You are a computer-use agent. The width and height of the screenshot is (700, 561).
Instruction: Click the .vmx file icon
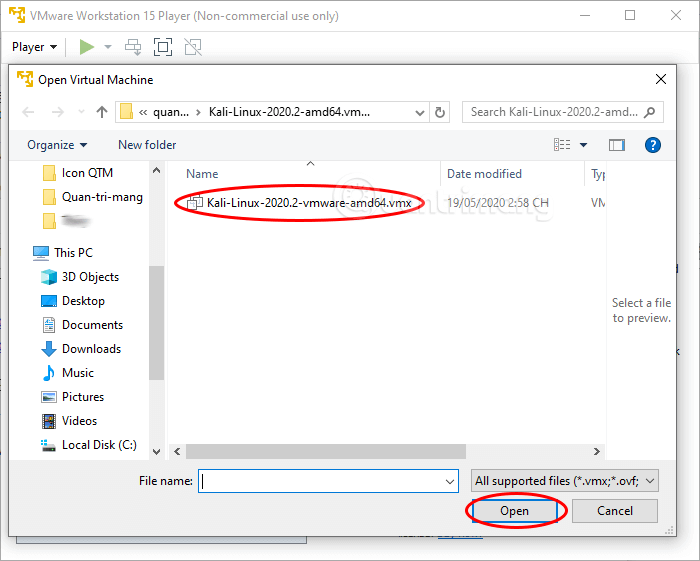(195, 204)
